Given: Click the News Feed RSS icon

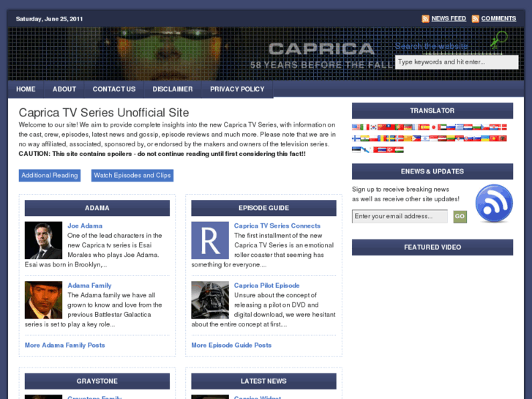Looking at the screenshot, I should (425, 19).
